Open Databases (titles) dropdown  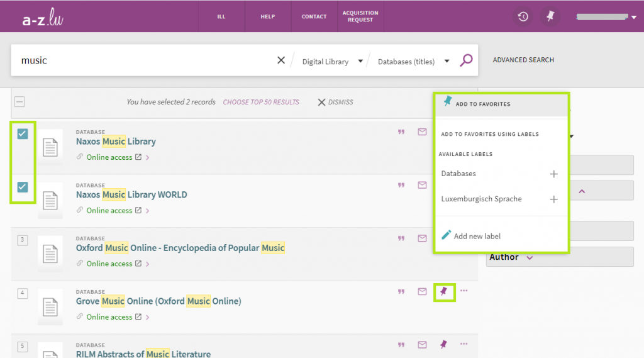(x=413, y=62)
